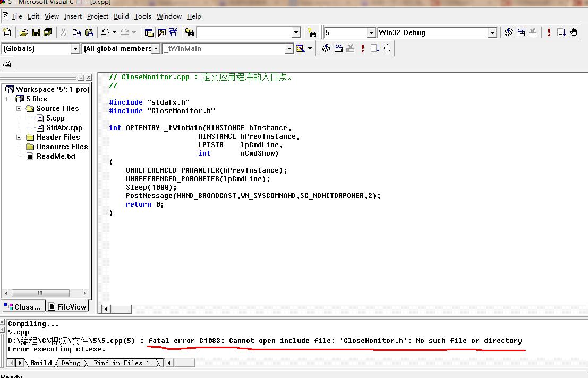Open the Find combo box dropdown
This screenshot has height=378, width=588.
pyautogui.click(x=296, y=32)
